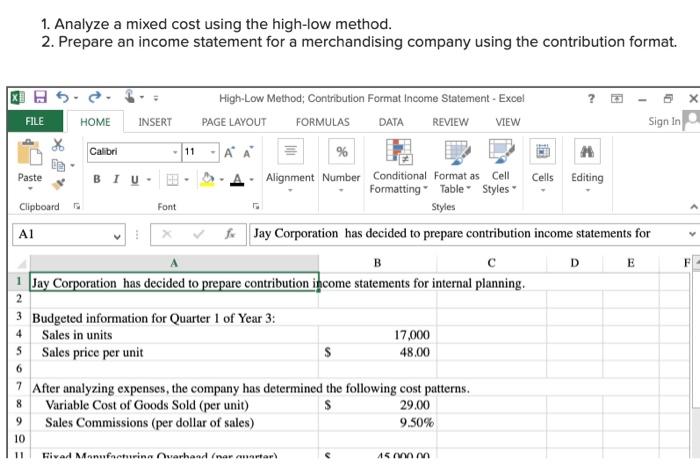The height and width of the screenshot is (474, 700).
Task: Open the REVIEW tab
Action: click(450, 122)
